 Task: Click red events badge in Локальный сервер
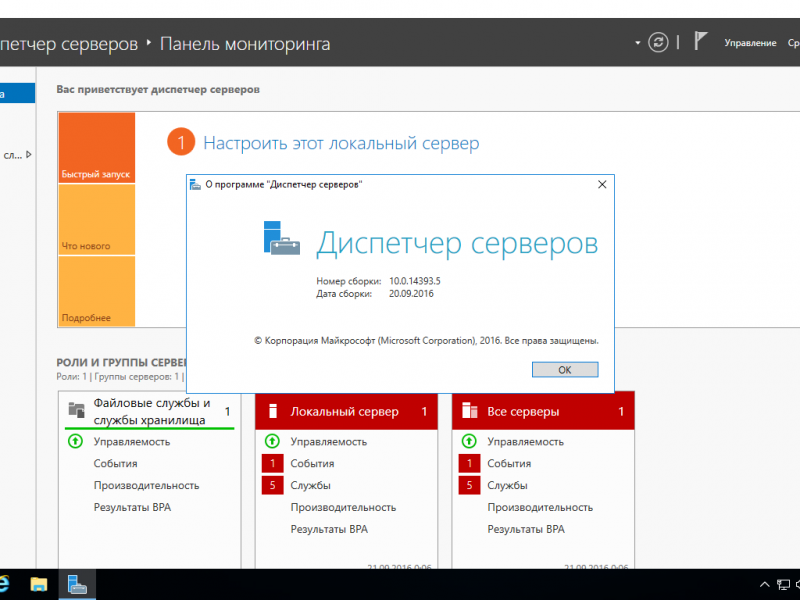tap(272, 463)
